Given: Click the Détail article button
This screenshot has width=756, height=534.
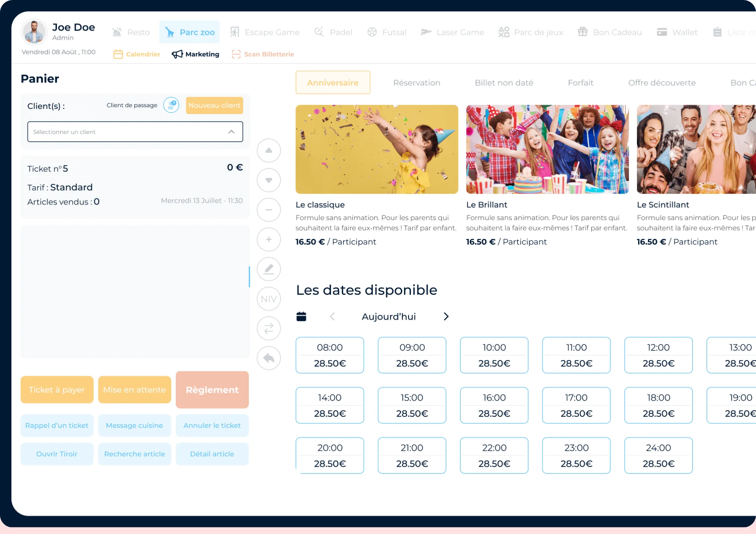Looking at the screenshot, I should click(212, 454).
